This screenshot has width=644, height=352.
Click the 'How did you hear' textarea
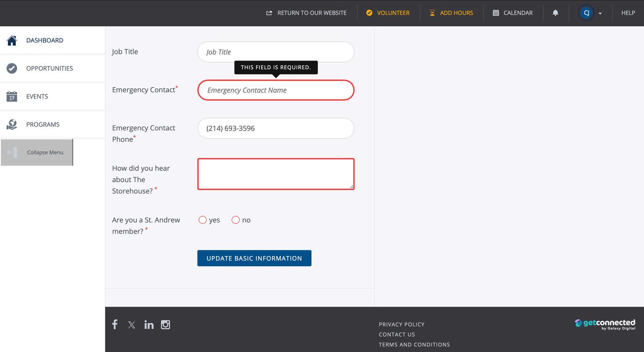pyautogui.click(x=276, y=174)
